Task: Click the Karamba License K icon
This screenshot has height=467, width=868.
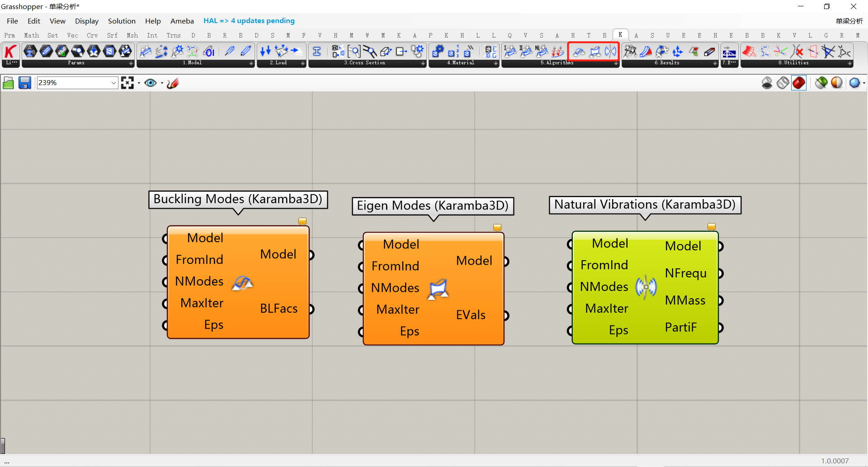Action: [10, 52]
